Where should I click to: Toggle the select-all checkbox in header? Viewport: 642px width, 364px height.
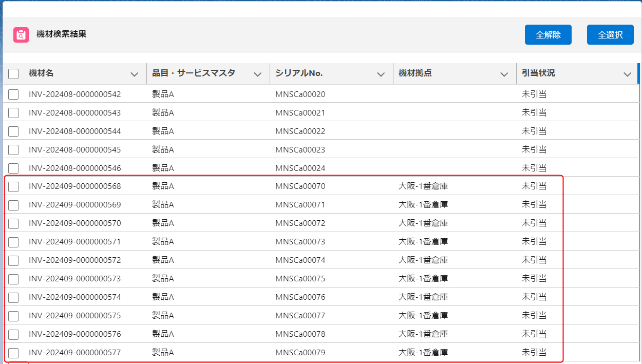[x=13, y=74]
